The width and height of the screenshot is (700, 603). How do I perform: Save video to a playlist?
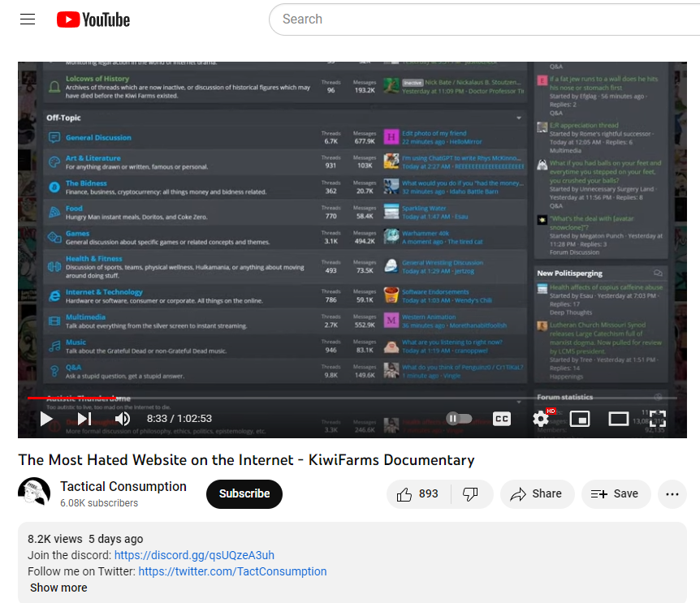(x=616, y=493)
